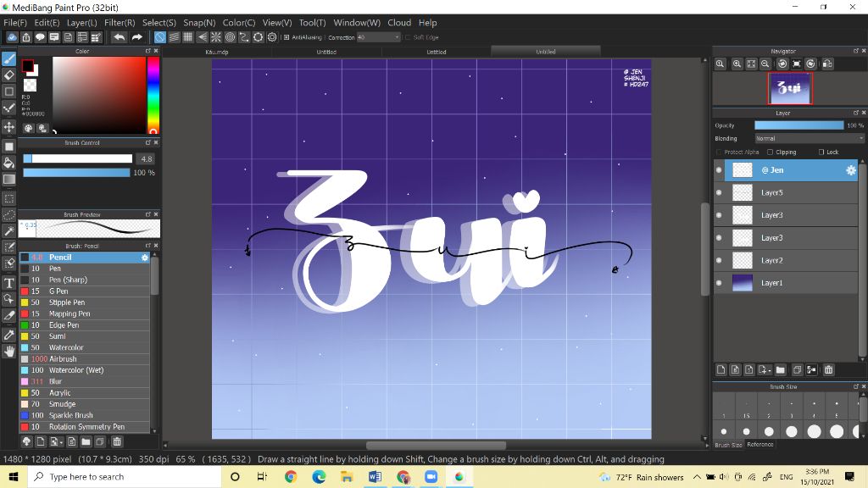Click the horizontal canvas scrollbar
868x488 pixels.
click(x=436, y=446)
